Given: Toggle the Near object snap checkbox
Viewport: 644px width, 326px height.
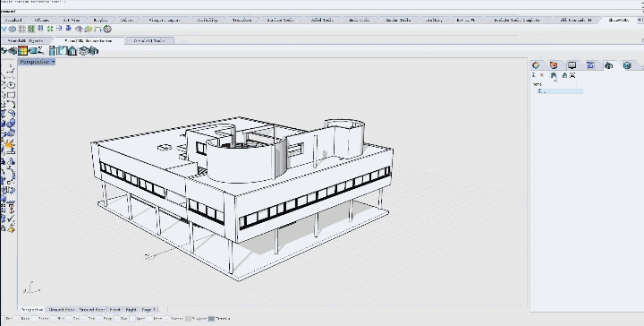Looking at the screenshot, I should point(18,319).
